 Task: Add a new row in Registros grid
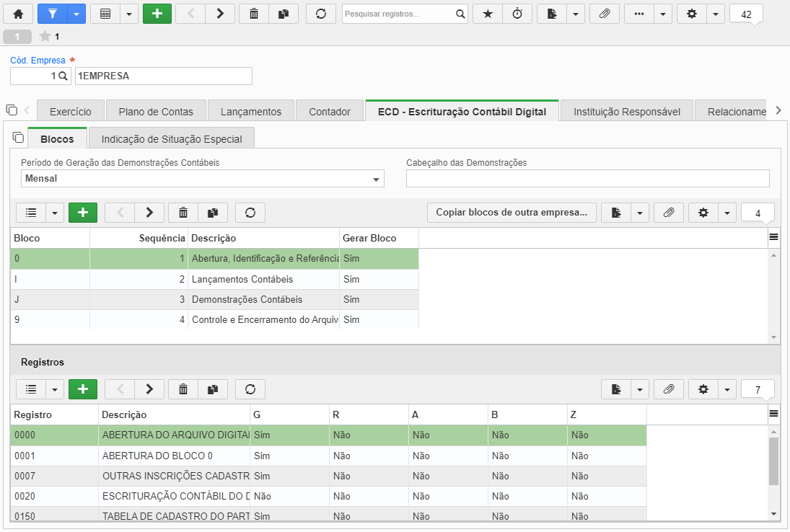tap(83, 389)
